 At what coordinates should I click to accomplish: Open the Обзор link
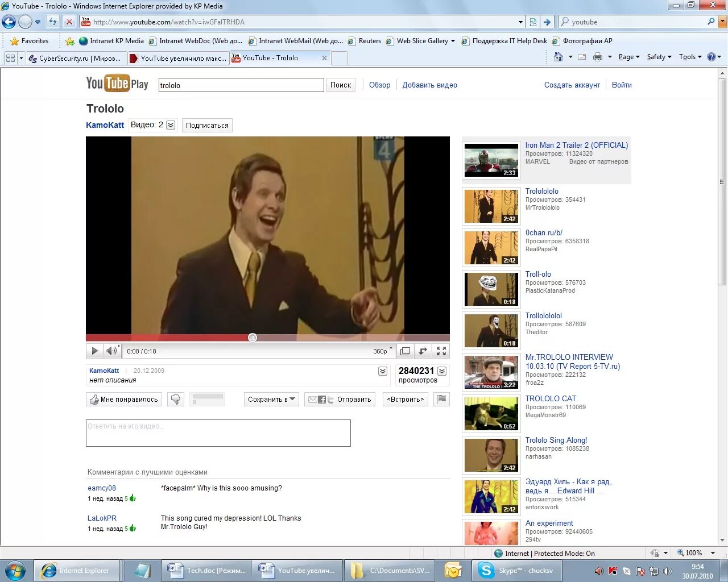[x=380, y=85]
